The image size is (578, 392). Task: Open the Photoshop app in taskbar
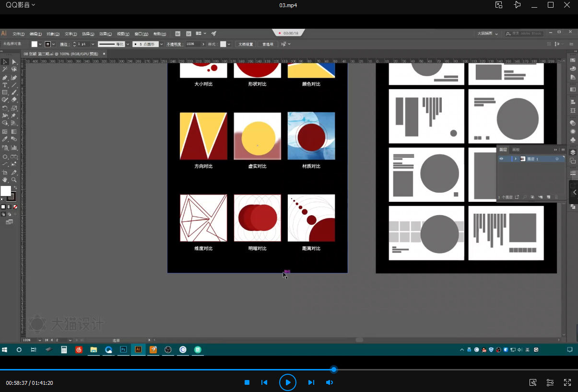[x=123, y=350]
